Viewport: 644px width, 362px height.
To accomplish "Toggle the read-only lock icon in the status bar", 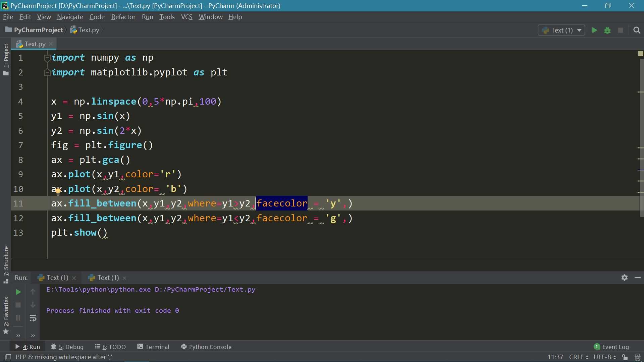I will click(625, 357).
